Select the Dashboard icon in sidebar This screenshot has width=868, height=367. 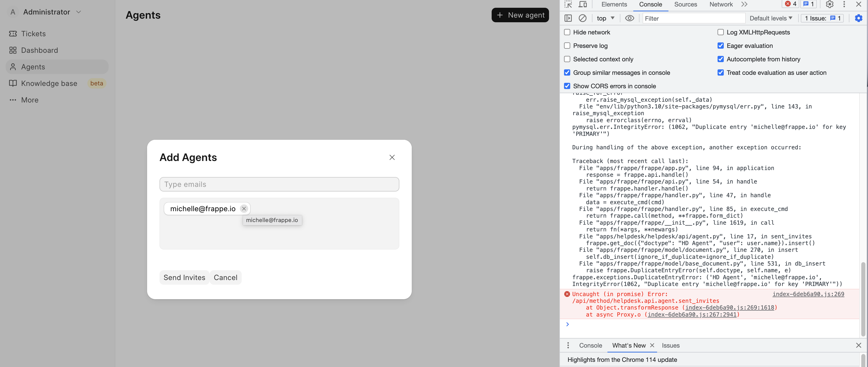13,50
